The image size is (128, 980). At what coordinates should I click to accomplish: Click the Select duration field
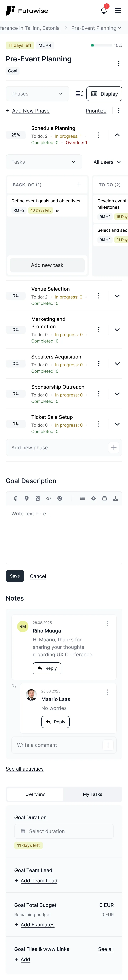[64, 831]
